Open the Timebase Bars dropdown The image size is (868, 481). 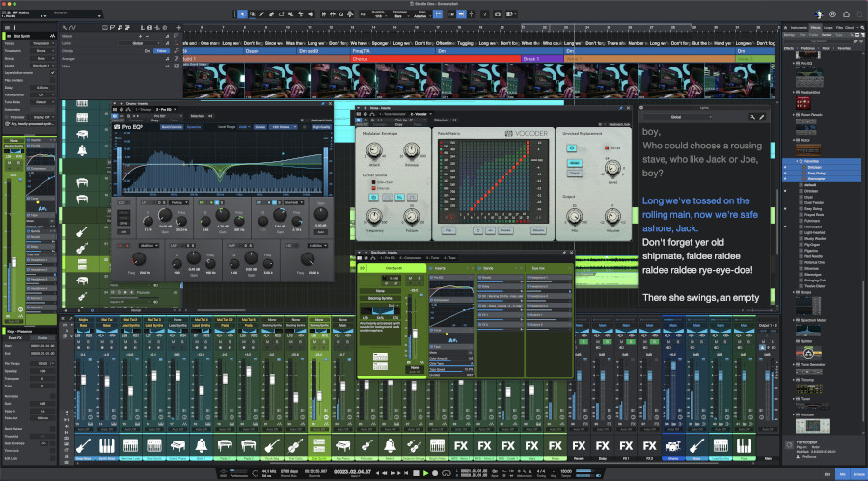[x=399, y=15]
